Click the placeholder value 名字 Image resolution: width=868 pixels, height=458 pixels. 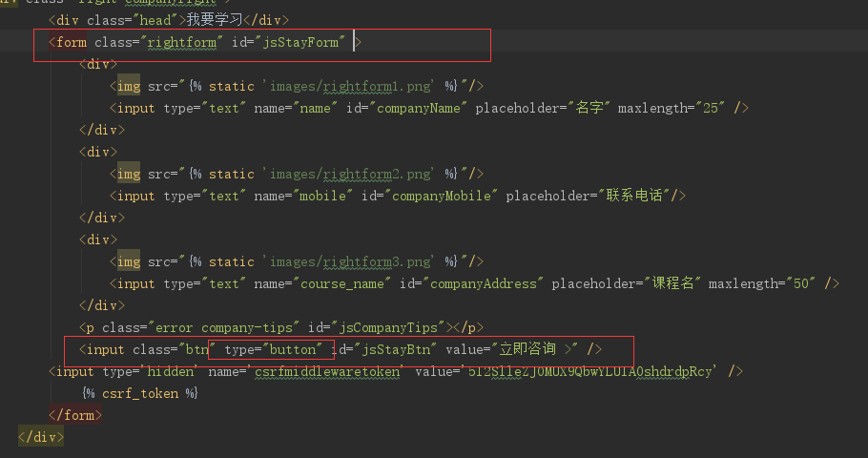[589, 108]
